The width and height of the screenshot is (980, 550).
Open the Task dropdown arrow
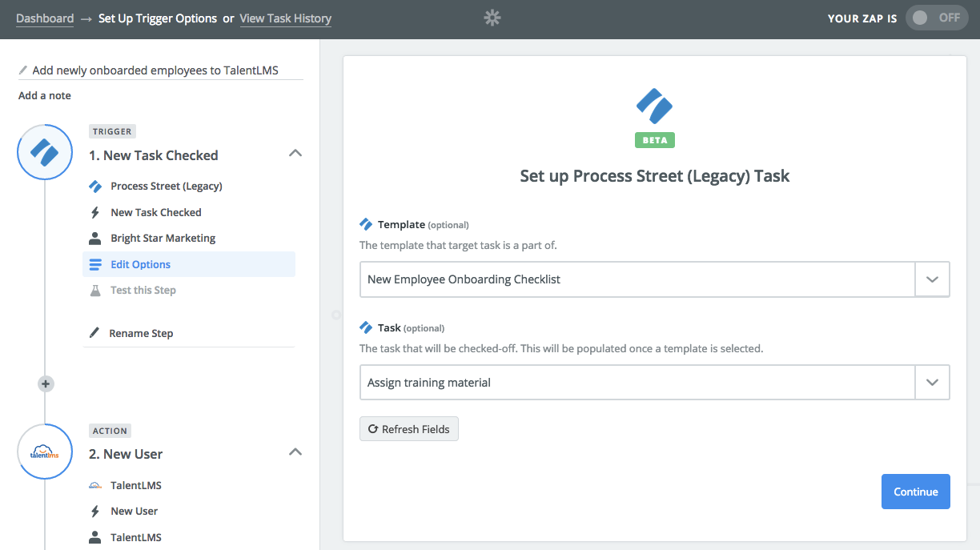click(932, 383)
